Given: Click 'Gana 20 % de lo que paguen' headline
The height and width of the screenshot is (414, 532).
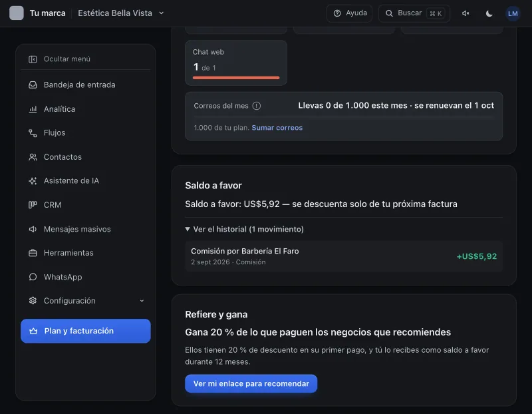Looking at the screenshot, I should (318, 332).
